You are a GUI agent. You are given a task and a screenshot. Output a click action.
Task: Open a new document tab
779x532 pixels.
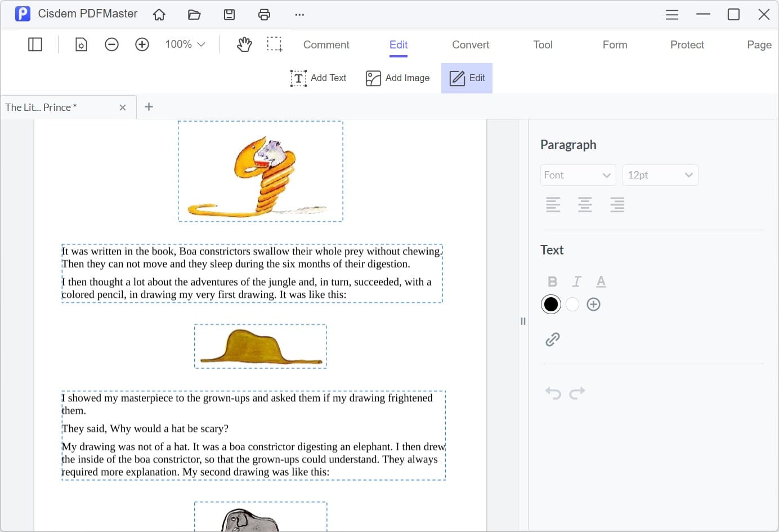[149, 107]
